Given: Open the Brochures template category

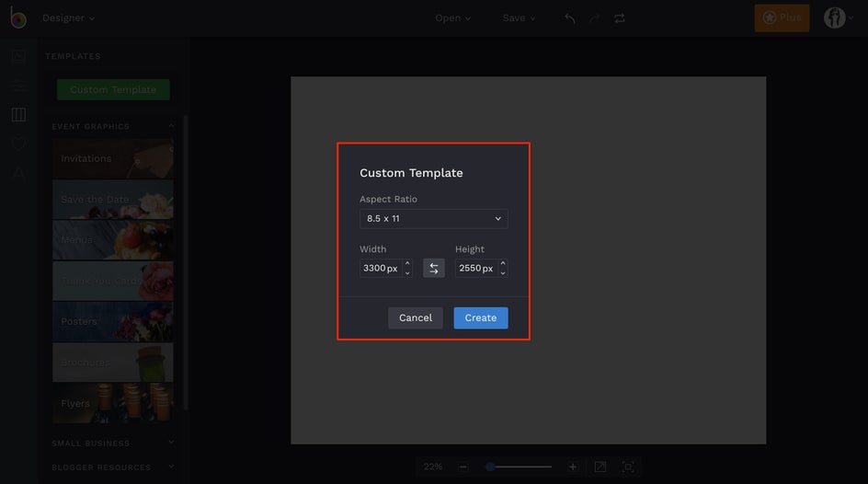Looking at the screenshot, I should tap(113, 363).
